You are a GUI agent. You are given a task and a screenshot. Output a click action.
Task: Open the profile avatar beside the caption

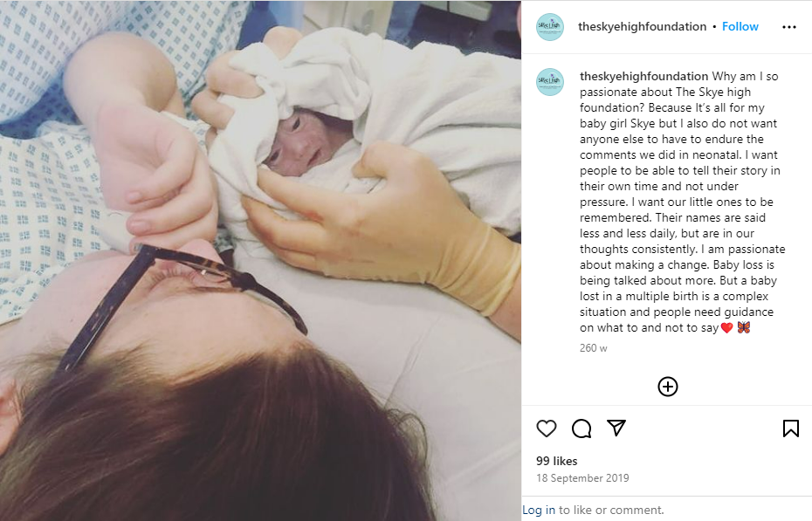(x=550, y=82)
